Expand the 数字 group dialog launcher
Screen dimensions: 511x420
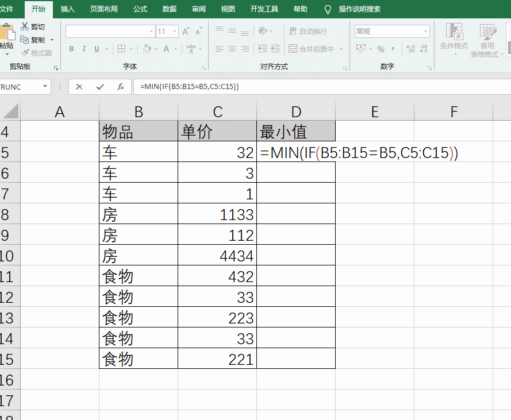429,68
